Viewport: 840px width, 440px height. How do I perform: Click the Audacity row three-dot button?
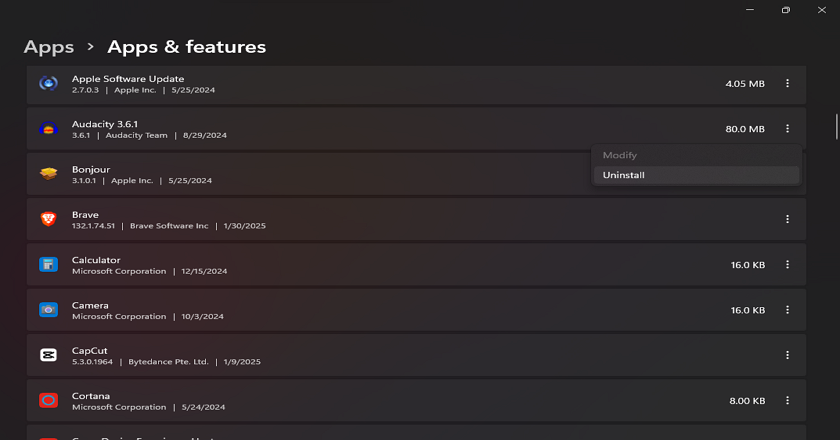pos(788,129)
